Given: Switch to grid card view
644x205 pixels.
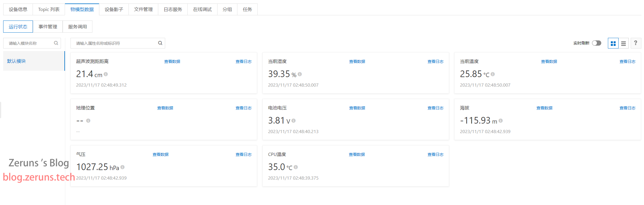Looking at the screenshot, I should (x=613, y=43).
